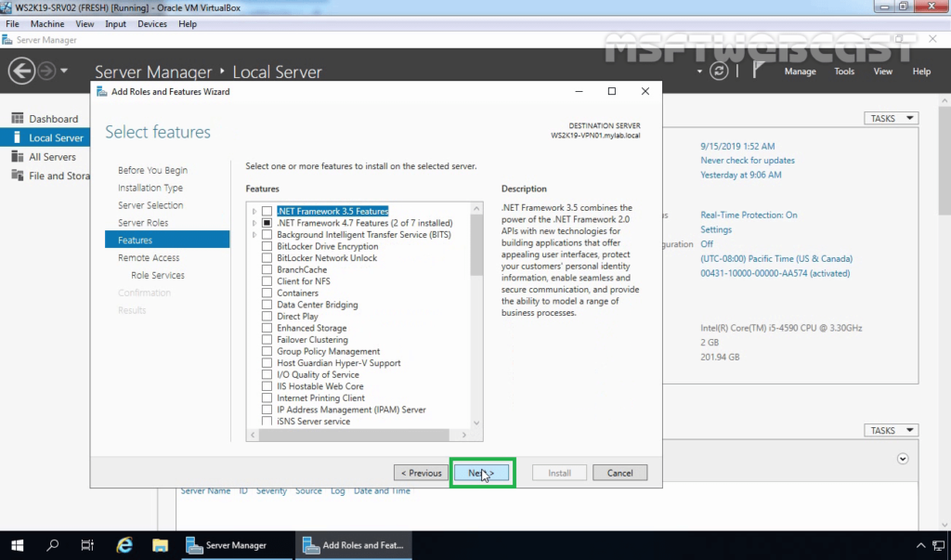This screenshot has width=951, height=560.
Task: Click the network icon in system tray
Action: [938, 545]
